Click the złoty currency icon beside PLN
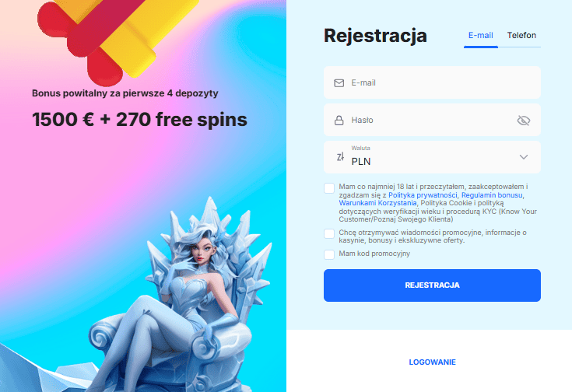 pyautogui.click(x=340, y=157)
